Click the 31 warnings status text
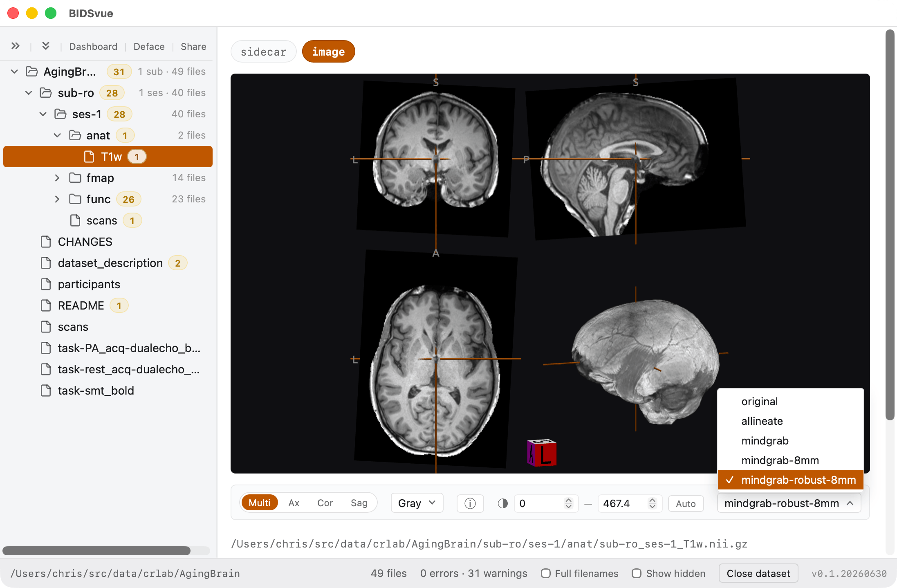Screen dimensions: 897x588 point(498,573)
